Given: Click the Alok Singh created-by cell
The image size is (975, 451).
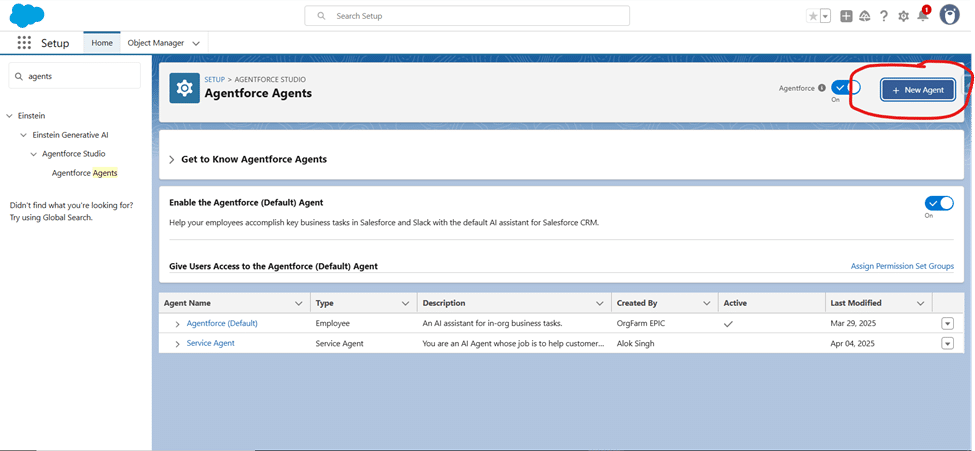Looking at the screenshot, I should coord(635,343).
